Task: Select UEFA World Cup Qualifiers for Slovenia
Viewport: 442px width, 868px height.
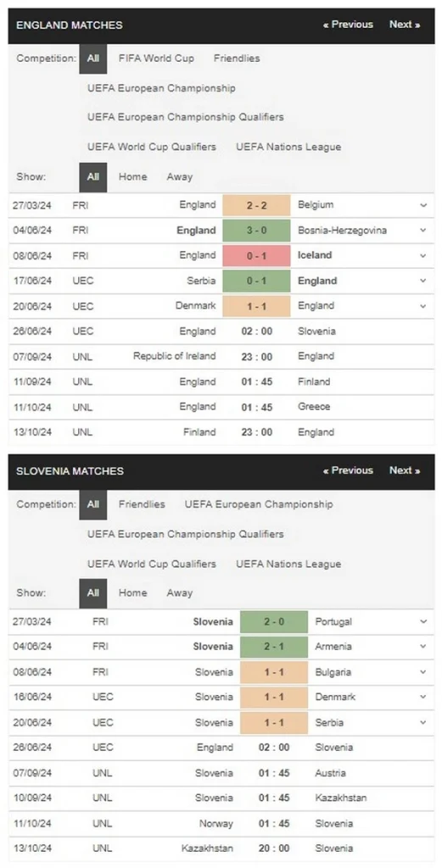Action: click(x=152, y=564)
